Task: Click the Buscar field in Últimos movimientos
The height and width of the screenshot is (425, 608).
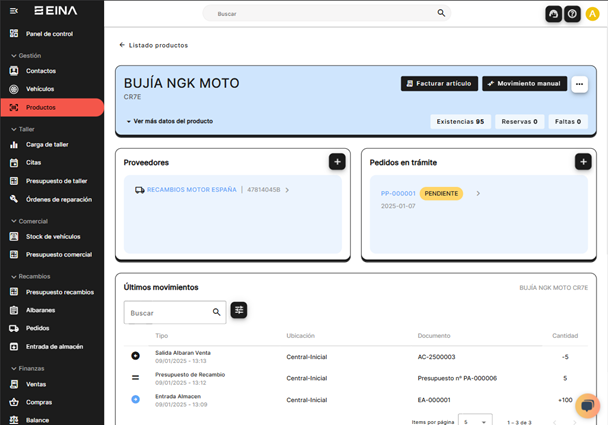Action: click(x=168, y=313)
